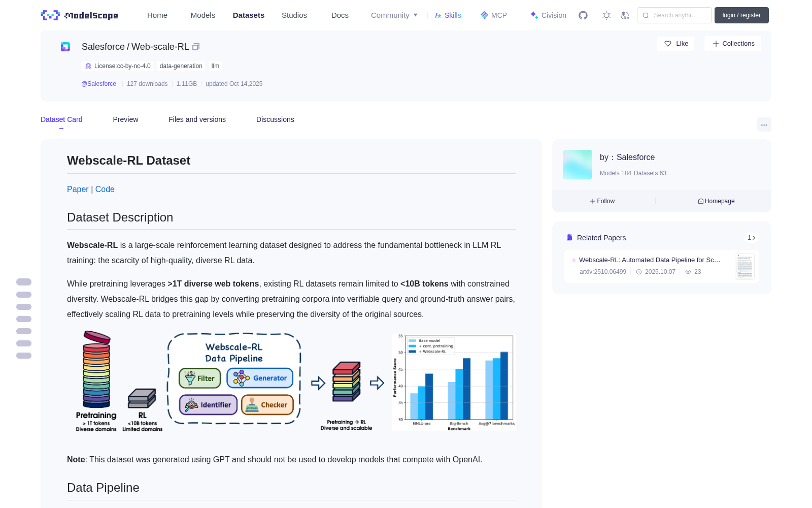Jump via the last outline marker on left

pos(24,356)
